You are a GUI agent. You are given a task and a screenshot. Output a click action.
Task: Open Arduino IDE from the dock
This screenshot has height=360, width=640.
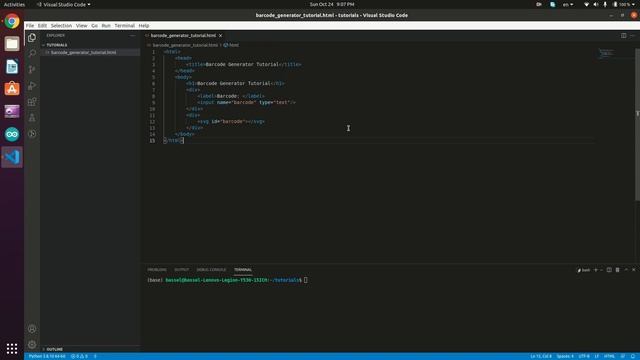(12, 134)
